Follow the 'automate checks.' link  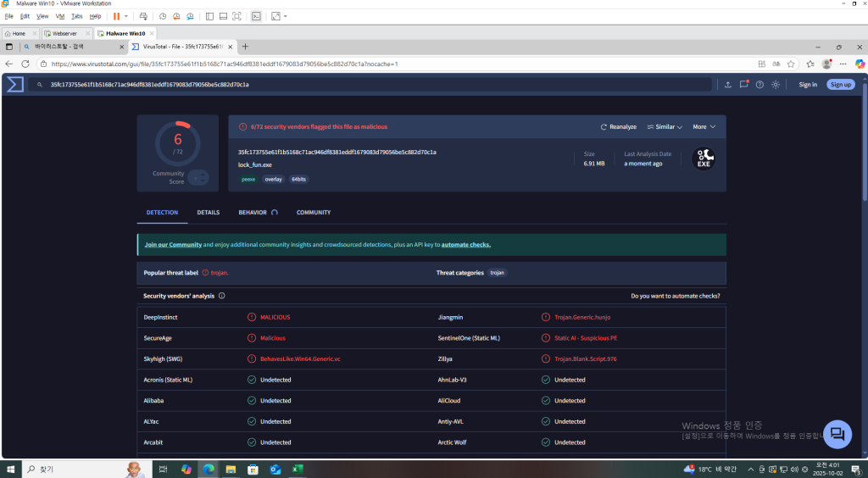coord(465,245)
